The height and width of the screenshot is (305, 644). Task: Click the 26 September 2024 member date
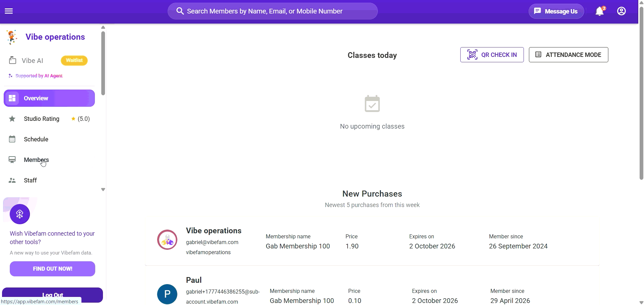tap(518, 246)
